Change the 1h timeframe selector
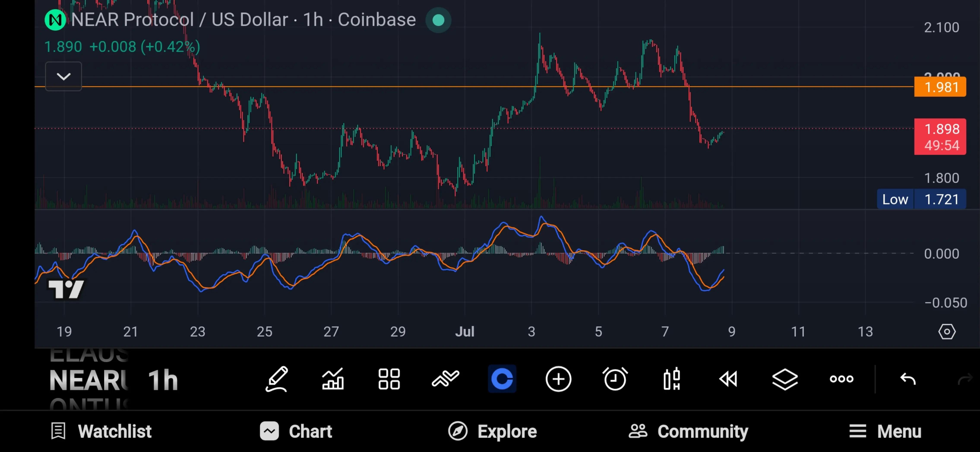The width and height of the screenshot is (980, 452). tap(163, 380)
